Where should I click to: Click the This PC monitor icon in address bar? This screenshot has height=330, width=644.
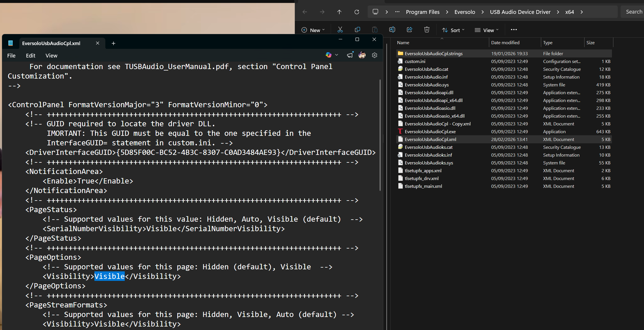[375, 12]
